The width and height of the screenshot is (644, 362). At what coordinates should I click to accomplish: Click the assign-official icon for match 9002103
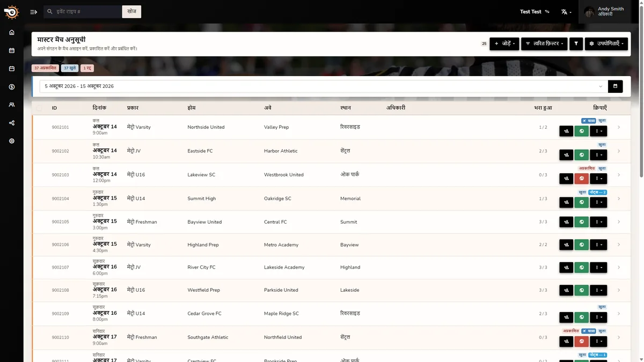[x=566, y=179]
